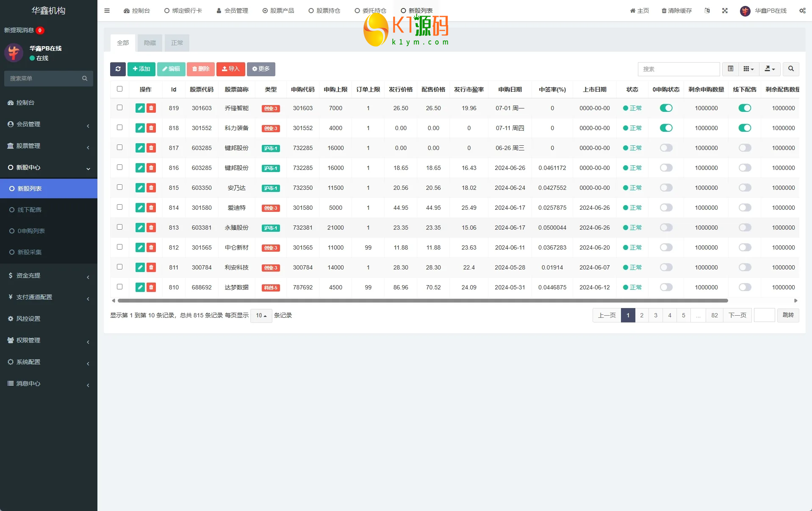The image size is (812, 511).
Task: Check the select-all checkbox in table header
Action: 119,89
